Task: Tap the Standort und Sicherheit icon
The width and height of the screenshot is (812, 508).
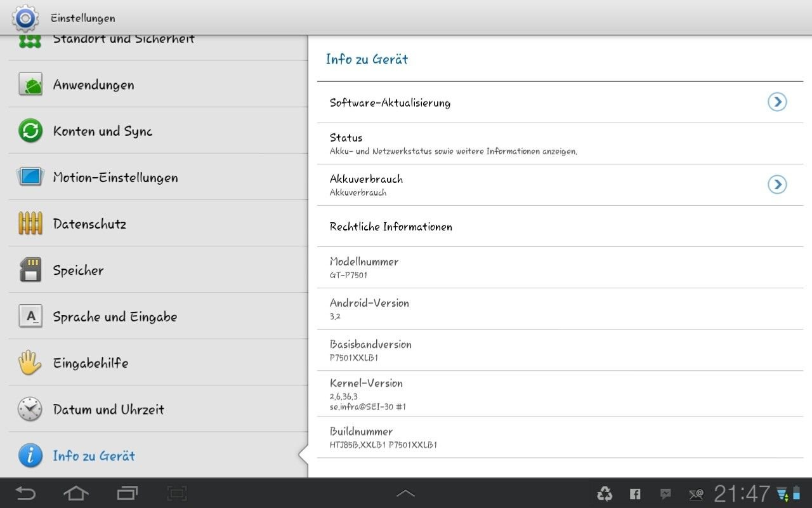Action: click(x=30, y=41)
